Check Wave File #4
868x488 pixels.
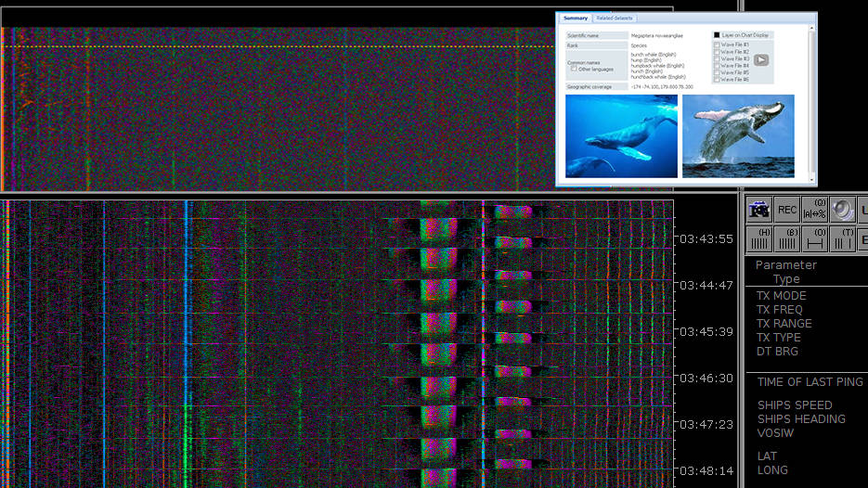coord(717,66)
